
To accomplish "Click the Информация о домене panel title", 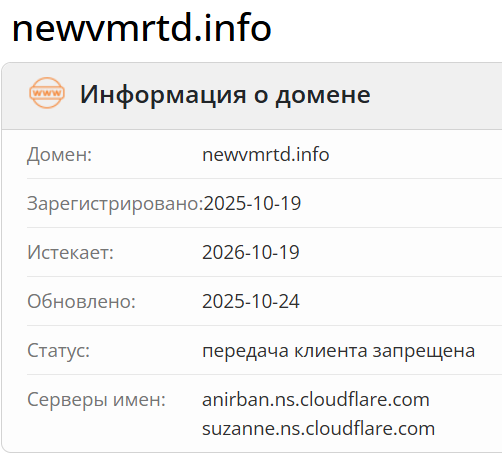I will click(x=225, y=95).
